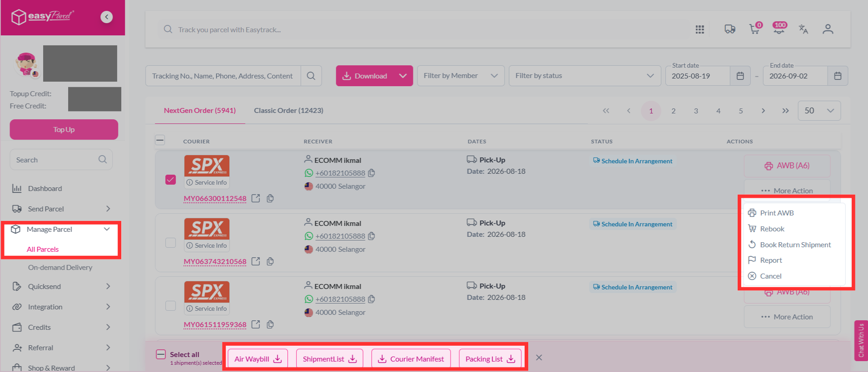Open the language translate icon

tap(804, 29)
